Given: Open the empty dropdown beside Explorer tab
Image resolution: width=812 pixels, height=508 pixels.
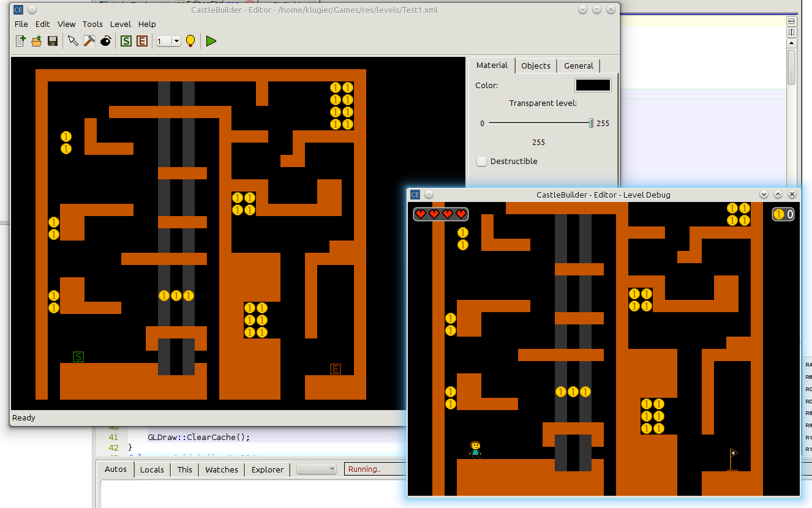Looking at the screenshot, I should (x=317, y=469).
